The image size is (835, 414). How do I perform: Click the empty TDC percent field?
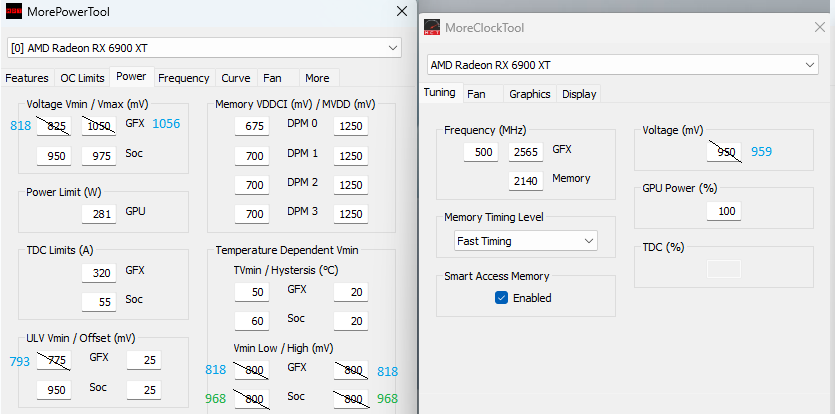tap(724, 269)
